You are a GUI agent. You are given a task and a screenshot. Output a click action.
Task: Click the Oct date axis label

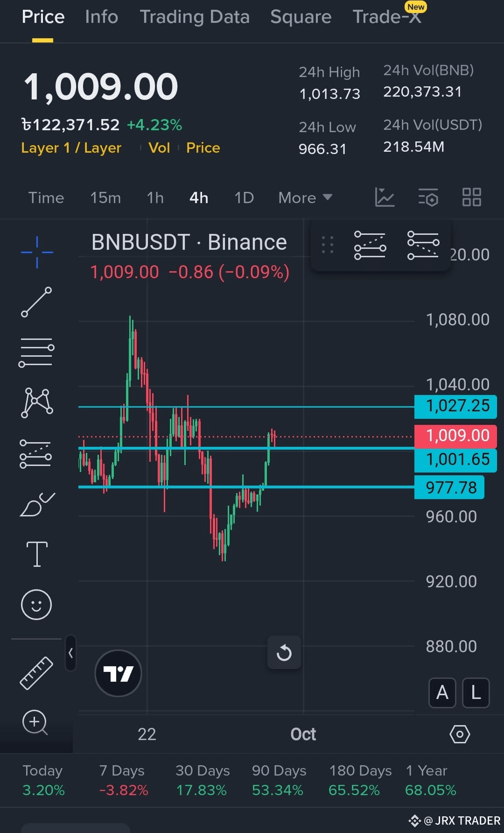[303, 734]
